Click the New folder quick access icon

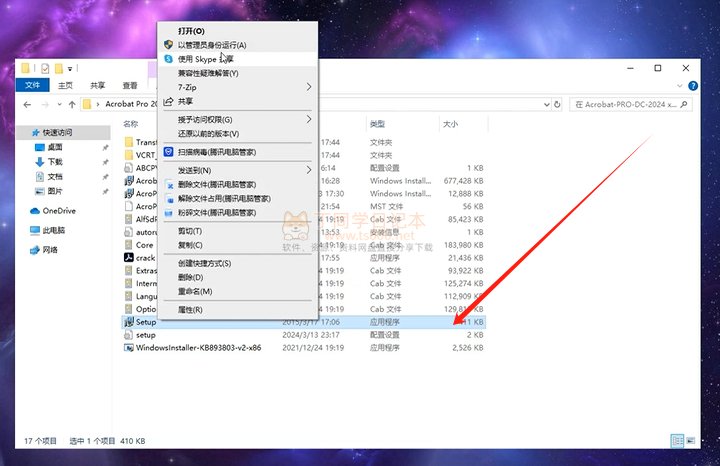click(x=59, y=68)
